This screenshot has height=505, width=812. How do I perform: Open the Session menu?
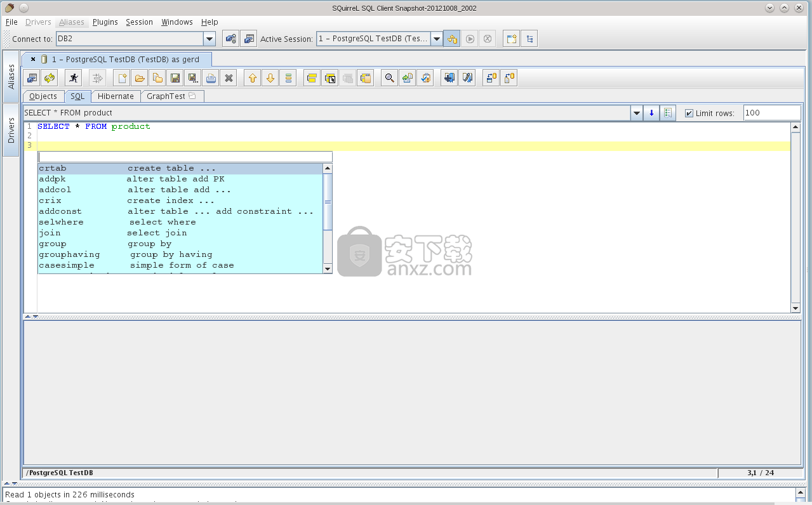pos(139,22)
